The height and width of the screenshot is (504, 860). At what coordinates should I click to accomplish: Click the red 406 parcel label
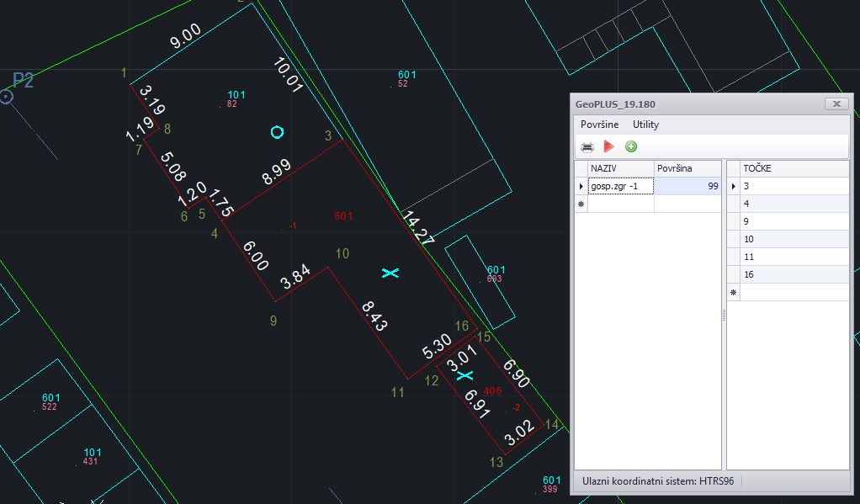492,391
